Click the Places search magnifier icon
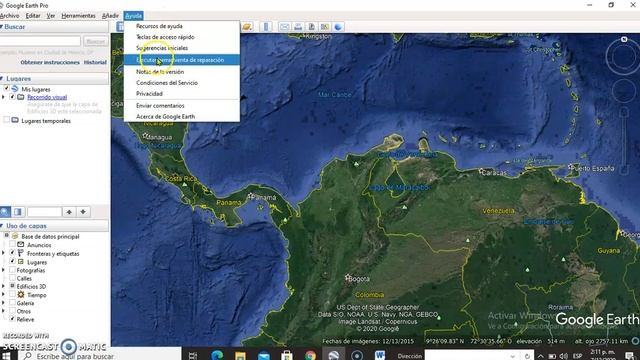This screenshot has width=640, height=360. 5,212
